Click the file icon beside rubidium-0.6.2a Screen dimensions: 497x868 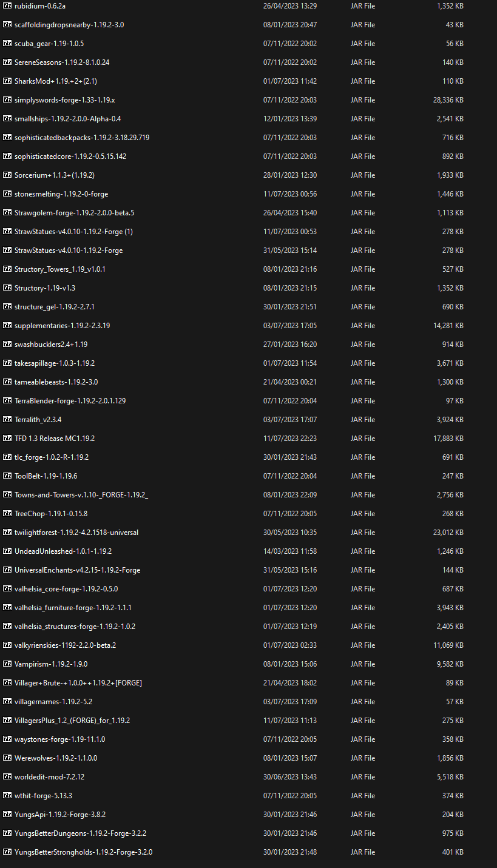[7, 6]
